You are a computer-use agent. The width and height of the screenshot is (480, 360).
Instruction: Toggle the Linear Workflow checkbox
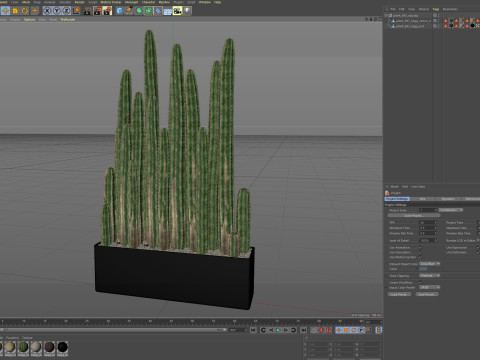pos(420,282)
